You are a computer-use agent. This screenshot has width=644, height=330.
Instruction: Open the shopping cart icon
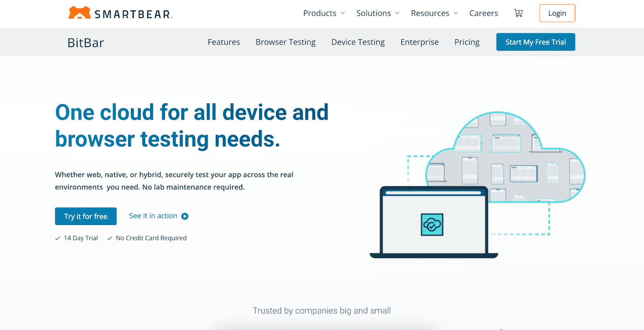coord(518,13)
